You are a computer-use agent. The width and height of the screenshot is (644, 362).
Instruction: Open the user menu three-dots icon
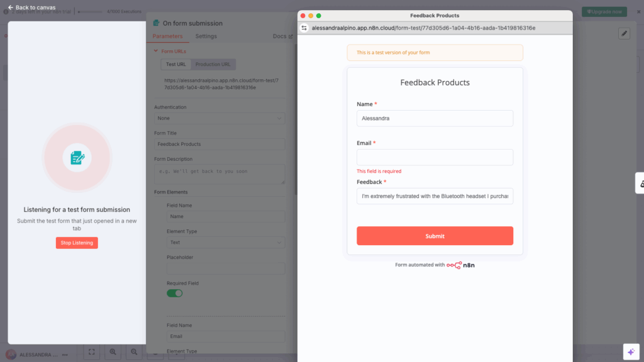point(64,354)
